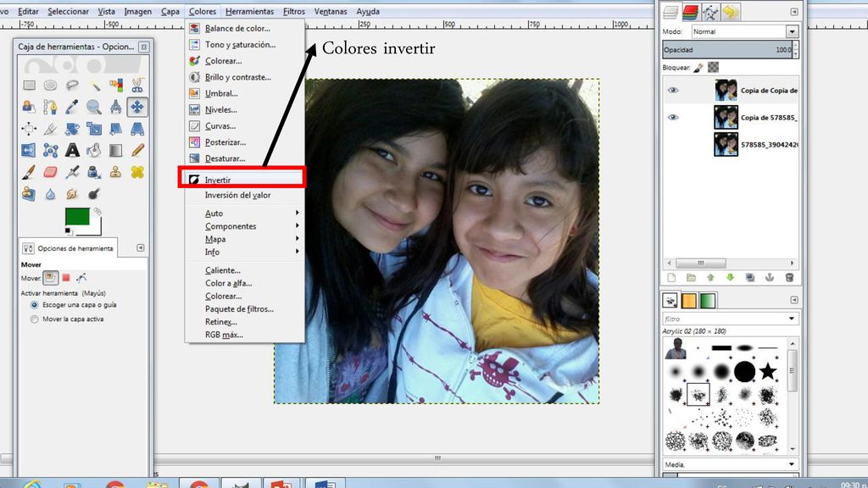This screenshot has height=488, width=868.
Task: Select the star brush thumbnail
Action: point(768,371)
